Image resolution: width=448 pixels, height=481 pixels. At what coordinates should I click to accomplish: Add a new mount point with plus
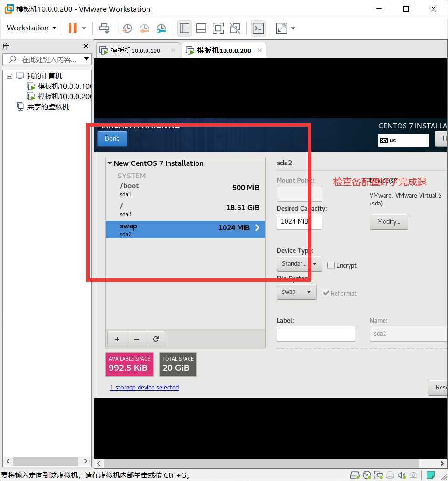tap(117, 339)
